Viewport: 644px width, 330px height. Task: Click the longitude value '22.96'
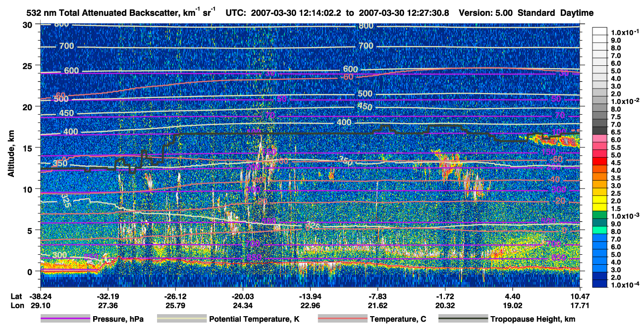point(310,305)
